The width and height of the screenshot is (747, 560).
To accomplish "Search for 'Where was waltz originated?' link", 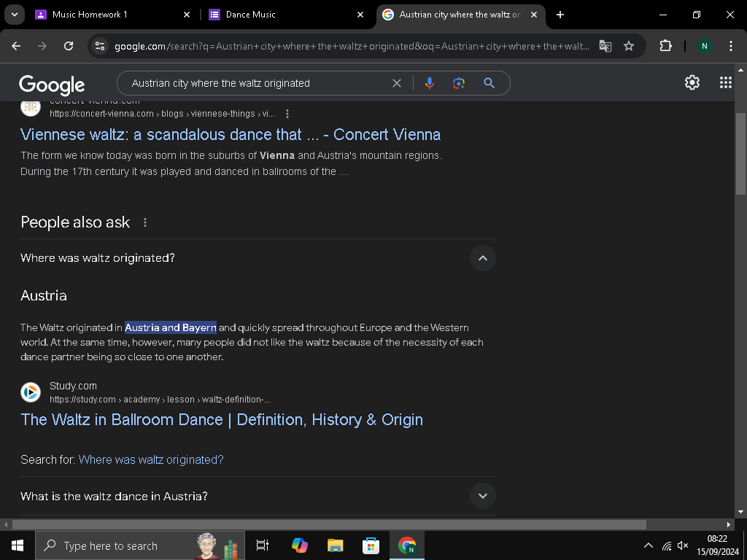I will tap(151, 459).
